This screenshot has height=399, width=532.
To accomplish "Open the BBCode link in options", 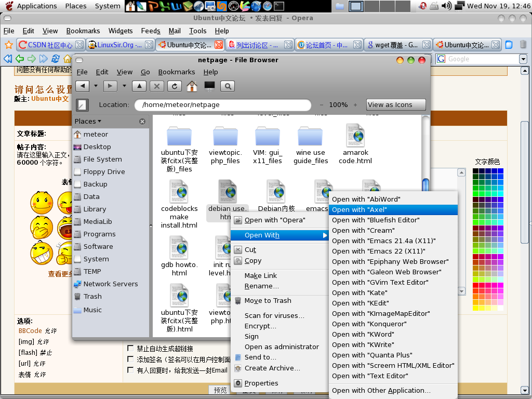I will pyautogui.click(x=30, y=331).
